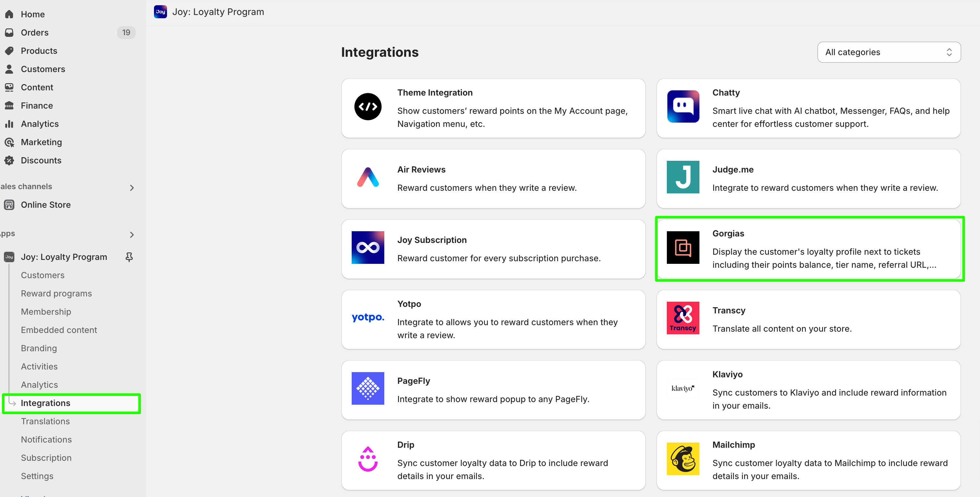Click the Mailchimp monkey logo
The image size is (980, 497).
(683, 459)
